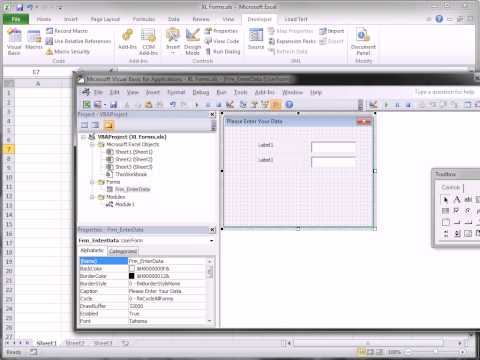Collapse the Modules folder

click(x=92, y=197)
